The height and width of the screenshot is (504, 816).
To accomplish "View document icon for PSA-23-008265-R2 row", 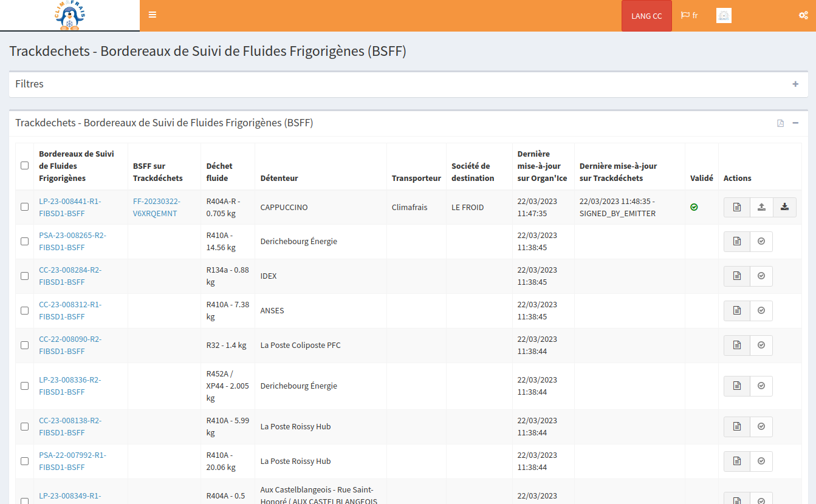I will click(737, 241).
